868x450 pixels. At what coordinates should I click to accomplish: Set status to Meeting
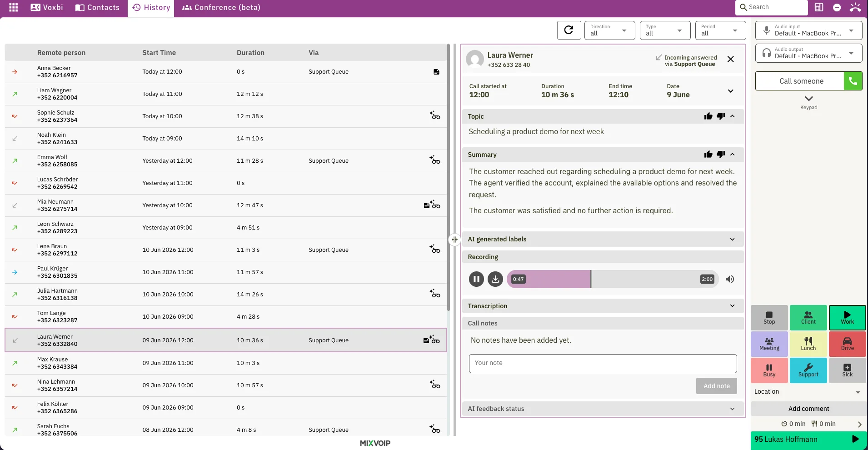769,344
